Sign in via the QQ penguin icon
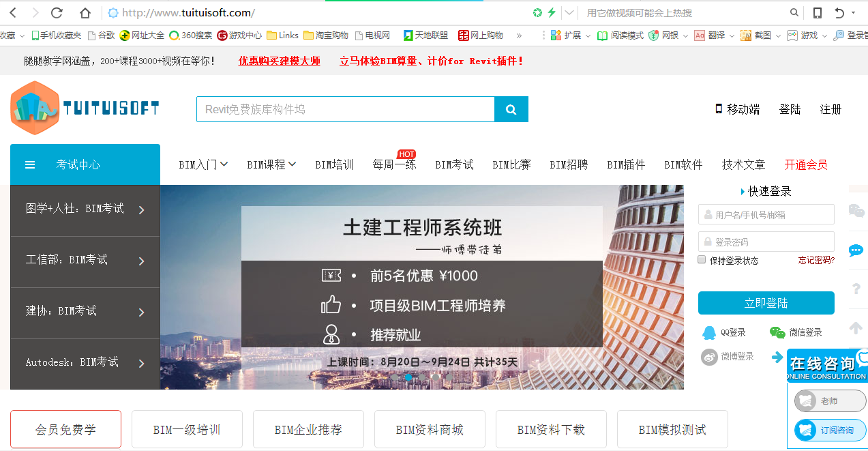The width and height of the screenshot is (868, 451). (709, 332)
